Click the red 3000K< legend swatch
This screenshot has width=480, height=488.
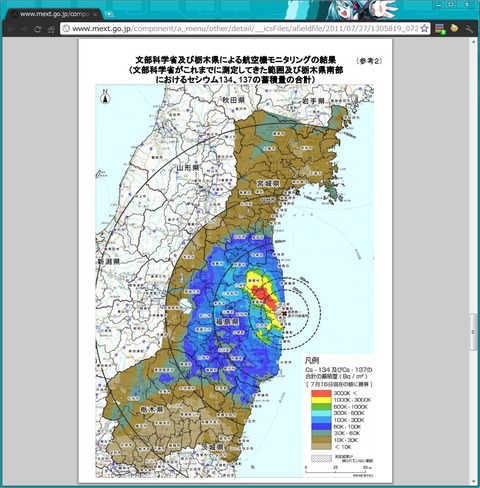(x=321, y=393)
